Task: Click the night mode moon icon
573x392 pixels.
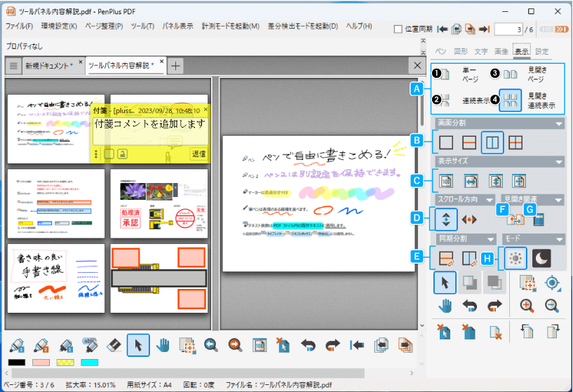Action: [541, 258]
